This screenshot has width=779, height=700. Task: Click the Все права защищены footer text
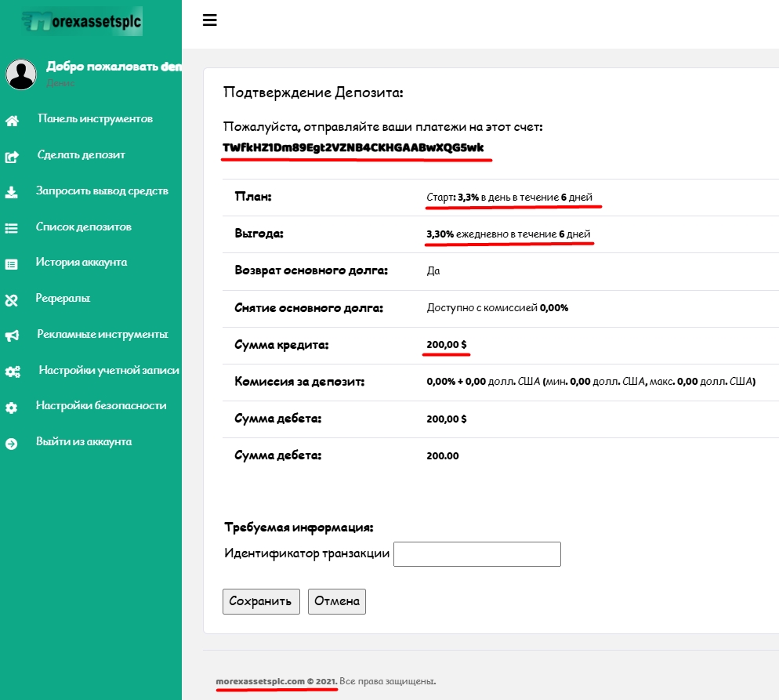point(388,681)
